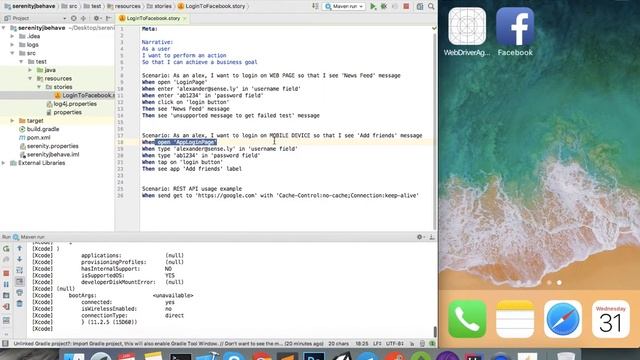Stop the process with Run panel red square

(x=6, y=273)
